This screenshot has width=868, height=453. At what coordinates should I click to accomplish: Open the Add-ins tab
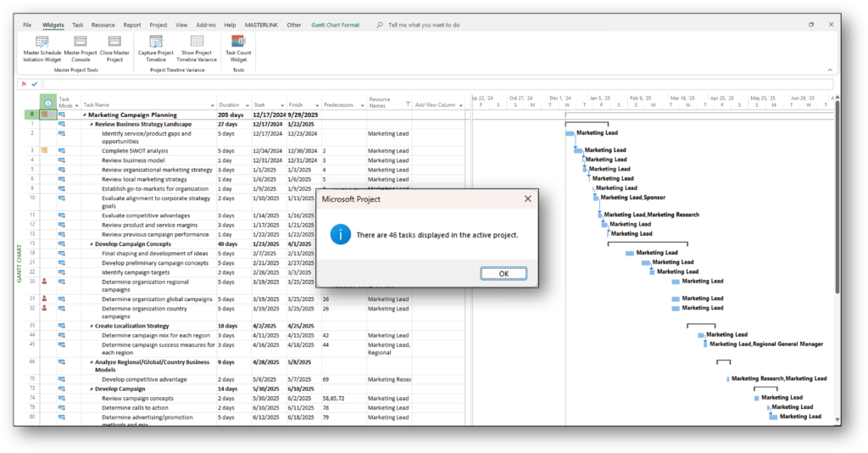click(206, 25)
